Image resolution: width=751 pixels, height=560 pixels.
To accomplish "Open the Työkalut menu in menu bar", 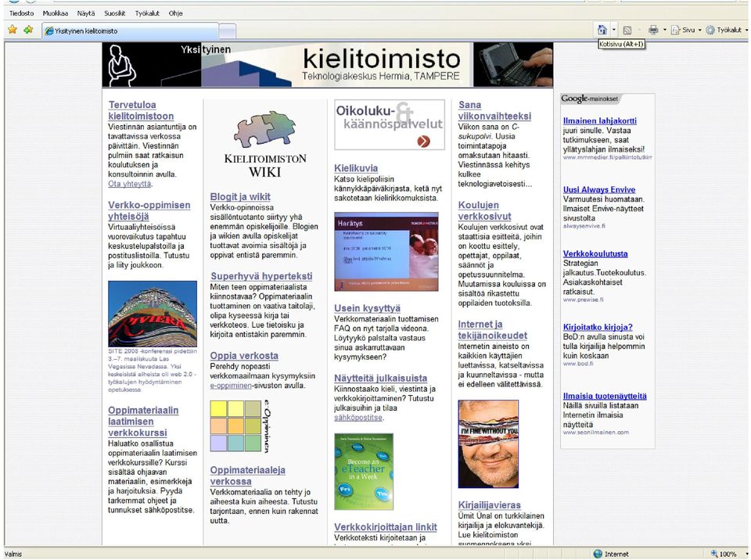I will (x=146, y=13).
